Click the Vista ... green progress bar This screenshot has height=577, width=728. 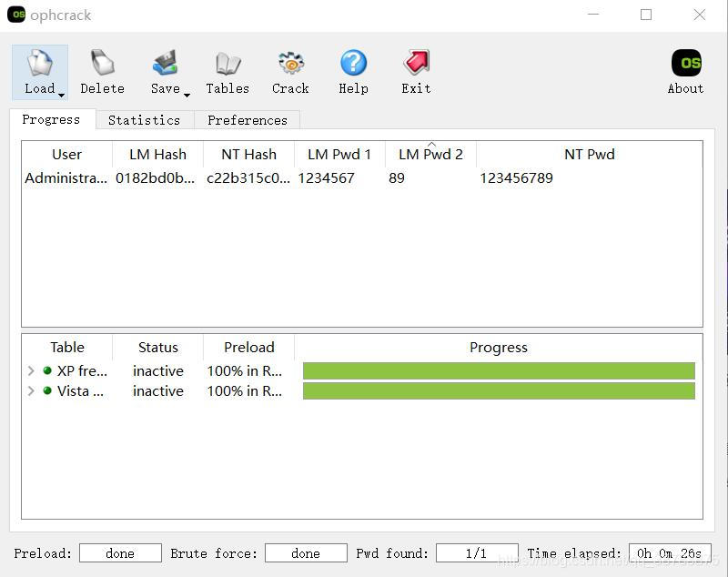(499, 390)
